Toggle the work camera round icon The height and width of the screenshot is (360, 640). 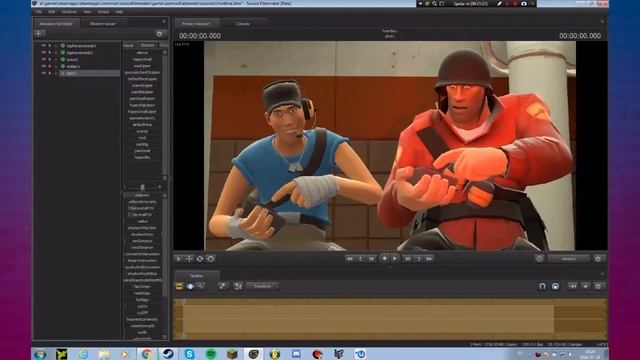point(540,258)
